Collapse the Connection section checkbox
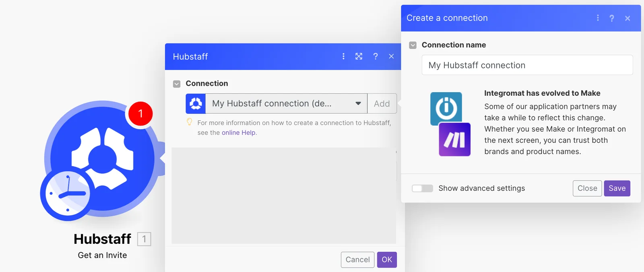Viewport: 644px width, 272px height. 177,84
